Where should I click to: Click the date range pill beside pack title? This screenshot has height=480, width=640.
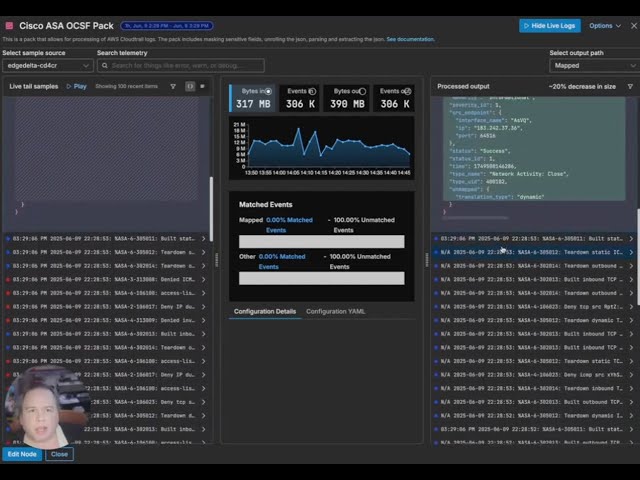(x=167, y=26)
